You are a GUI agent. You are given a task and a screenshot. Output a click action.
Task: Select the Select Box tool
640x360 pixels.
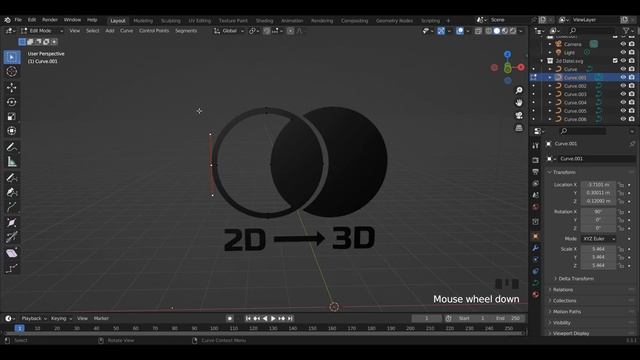click(x=11, y=57)
